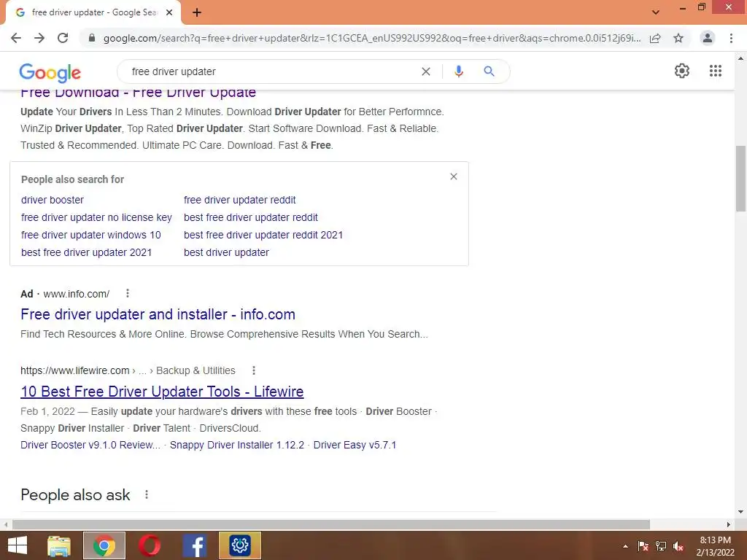Click the https://www.lifewire.com breadcrumb
The width and height of the screenshot is (747, 560).
pos(75,370)
